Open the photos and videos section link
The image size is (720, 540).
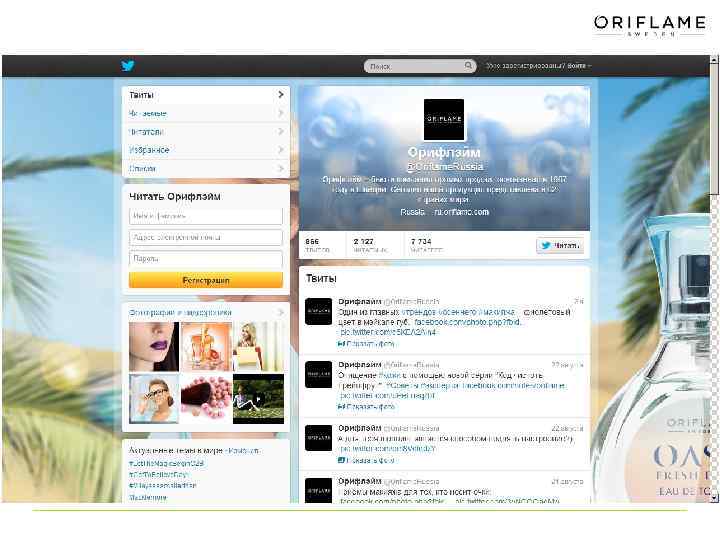[x=180, y=312]
